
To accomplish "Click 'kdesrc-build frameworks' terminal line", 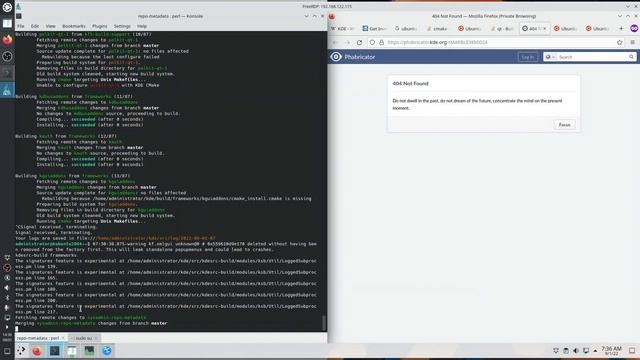I will point(46,255).
